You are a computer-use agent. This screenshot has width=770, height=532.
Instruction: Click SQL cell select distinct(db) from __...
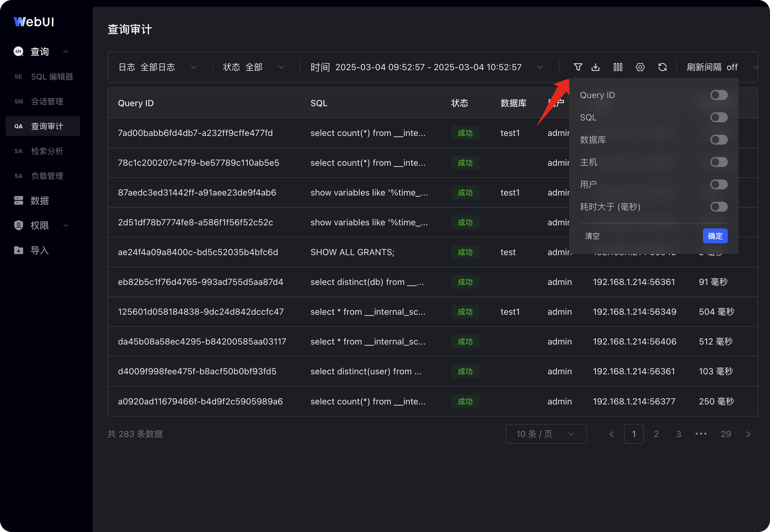[x=367, y=282]
